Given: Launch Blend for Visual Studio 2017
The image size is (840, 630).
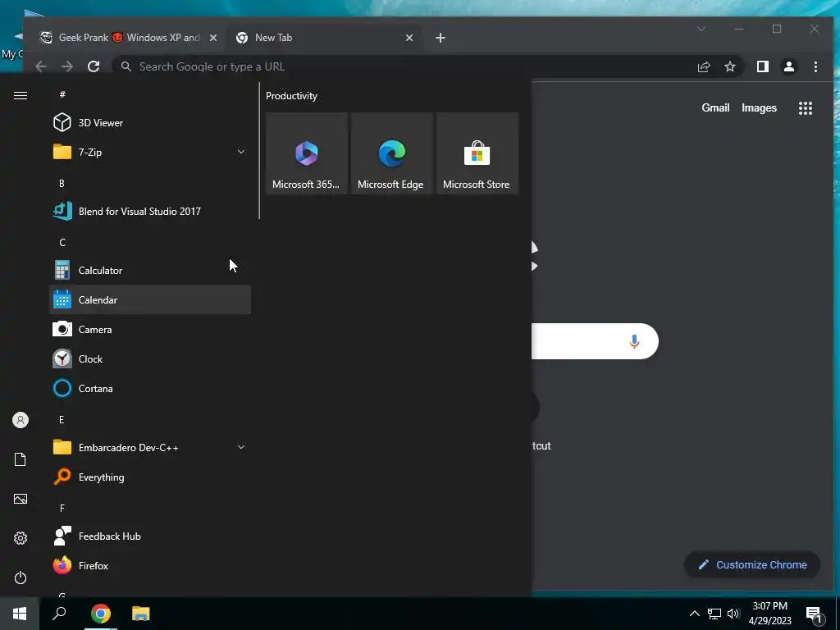Looking at the screenshot, I should point(150,211).
